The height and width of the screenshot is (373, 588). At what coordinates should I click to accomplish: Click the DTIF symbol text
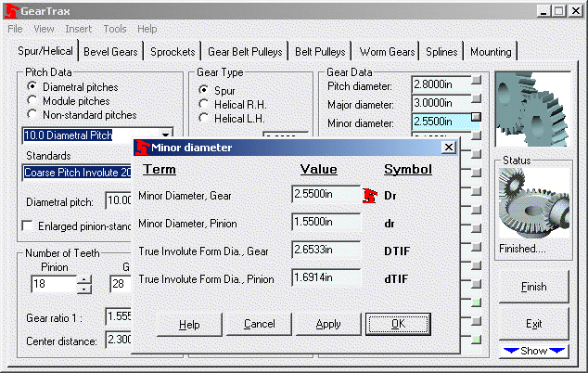[397, 251]
